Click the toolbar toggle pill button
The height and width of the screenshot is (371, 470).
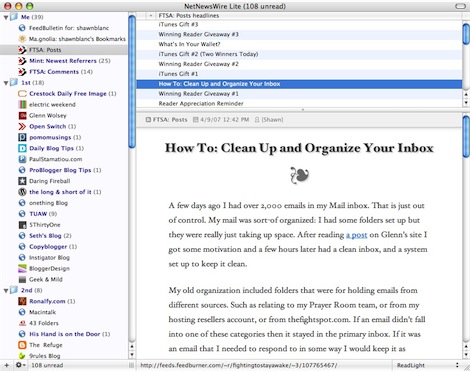tap(460, 6)
